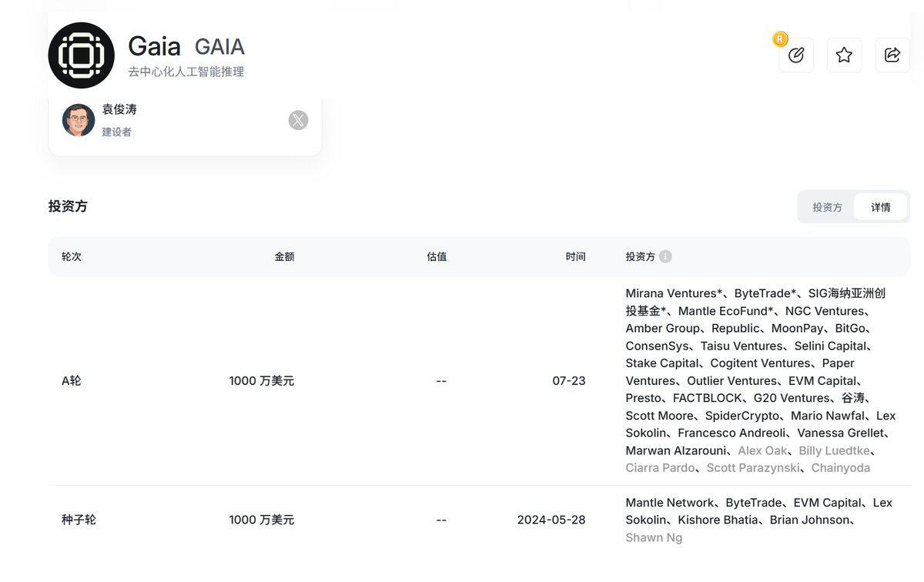The height and width of the screenshot is (582, 924).
Task: Click the 金额 column header
Action: point(284,256)
